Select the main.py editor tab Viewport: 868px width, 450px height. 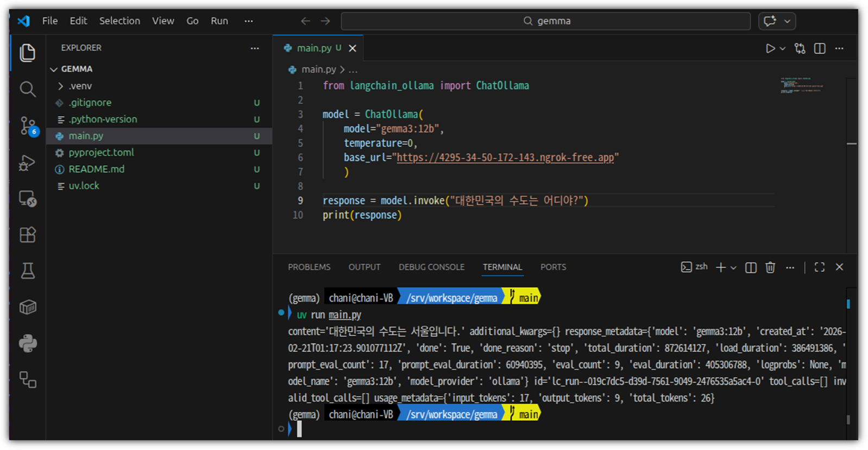click(318, 48)
